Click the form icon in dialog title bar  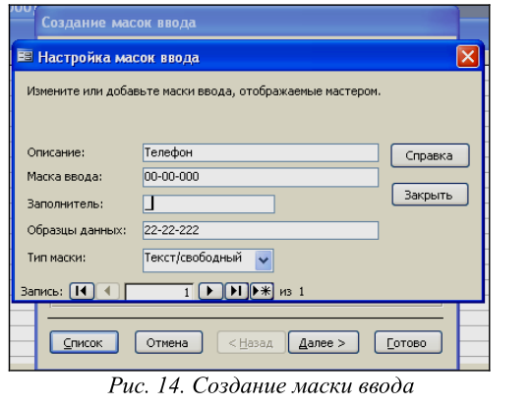coord(26,56)
